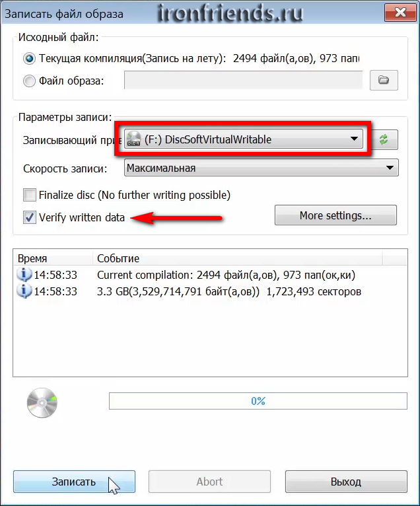The image size is (420, 506).
Task: Click the browse folder icon for image file
Action: tap(384, 81)
